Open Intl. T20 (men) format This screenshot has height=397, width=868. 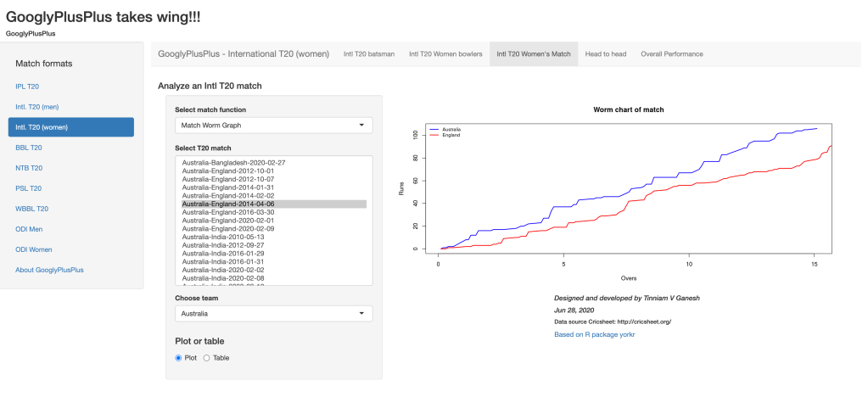37,107
